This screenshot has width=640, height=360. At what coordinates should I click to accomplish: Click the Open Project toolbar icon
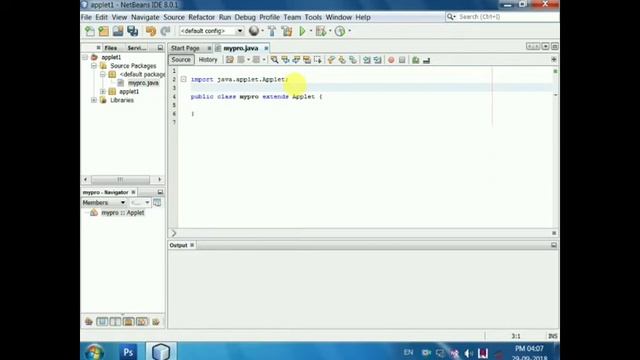(118, 31)
